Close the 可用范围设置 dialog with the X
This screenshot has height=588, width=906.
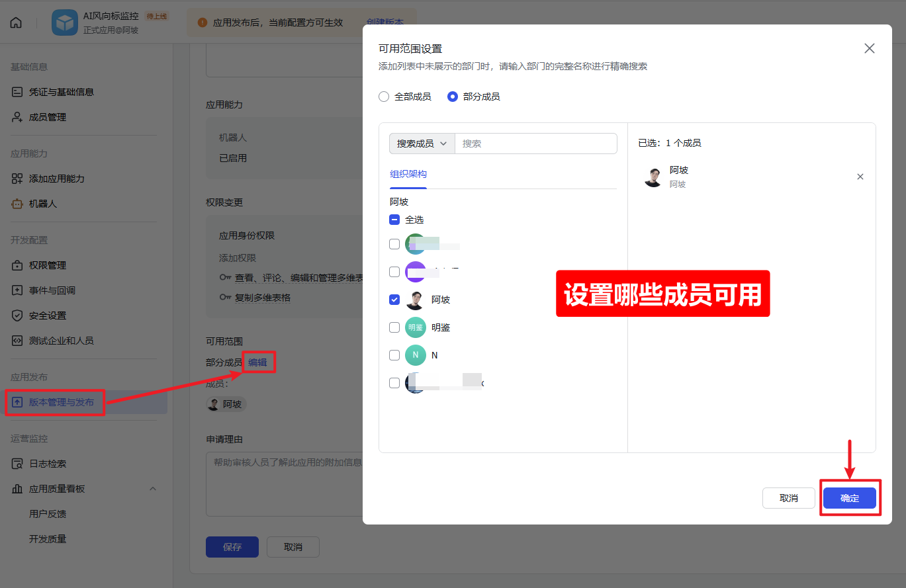(870, 48)
